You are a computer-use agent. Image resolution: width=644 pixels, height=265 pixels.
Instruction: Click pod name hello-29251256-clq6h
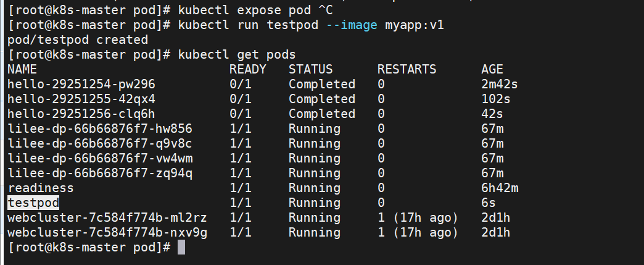[81, 114]
